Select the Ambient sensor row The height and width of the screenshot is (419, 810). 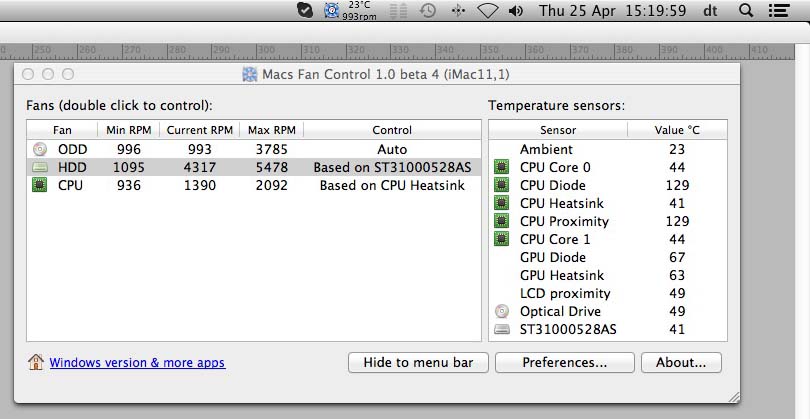pyautogui.click(x=608, y=149)
